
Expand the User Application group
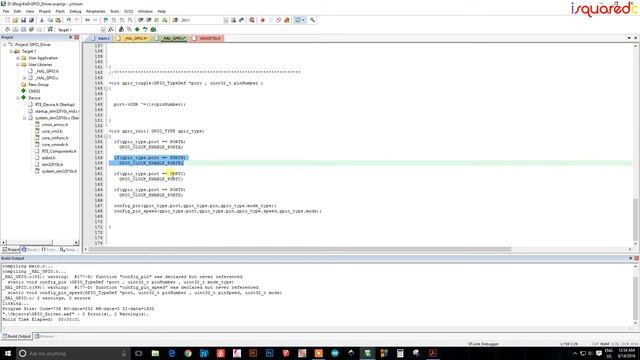click(x=18, y=58)
